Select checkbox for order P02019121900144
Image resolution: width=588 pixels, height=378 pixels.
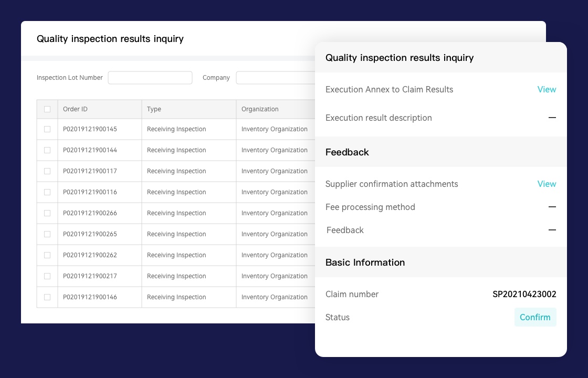(x=47, y=150)
